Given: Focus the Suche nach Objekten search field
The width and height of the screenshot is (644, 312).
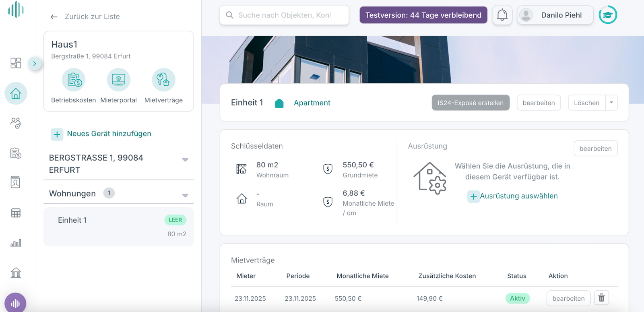Looking at the screenshot, I should pyautogui.click(x=284, y=15).
